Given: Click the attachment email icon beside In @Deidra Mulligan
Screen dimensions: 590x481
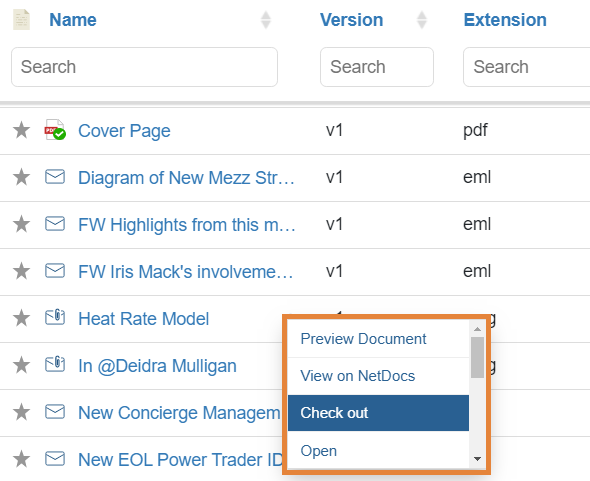Looking at the screenshot, I should tap(55, 364).
